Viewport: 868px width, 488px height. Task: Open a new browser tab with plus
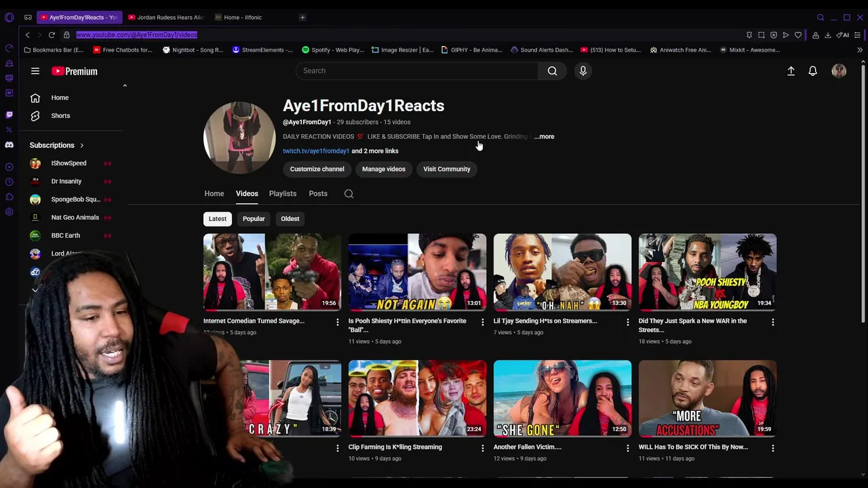pos(302,17)
